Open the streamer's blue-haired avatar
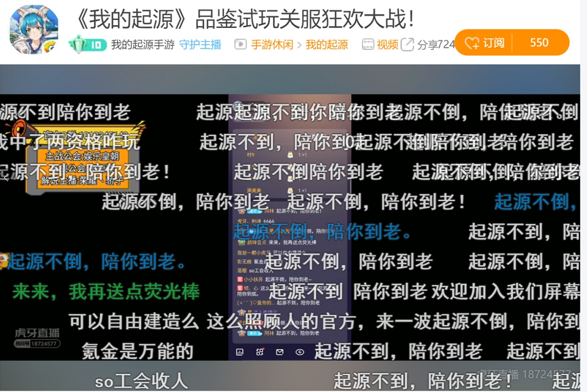 [x=34, y=30]
